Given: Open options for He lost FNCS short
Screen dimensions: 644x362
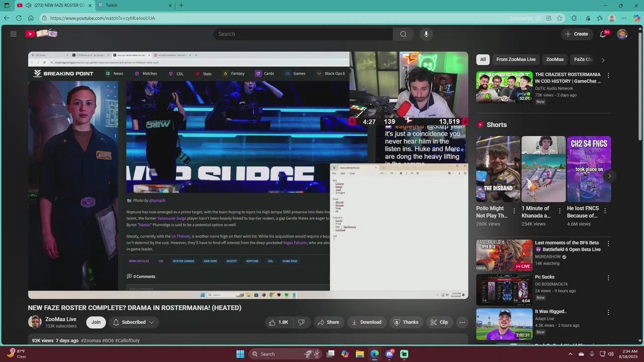Looking at the screenshot, I should click(605, 211).
